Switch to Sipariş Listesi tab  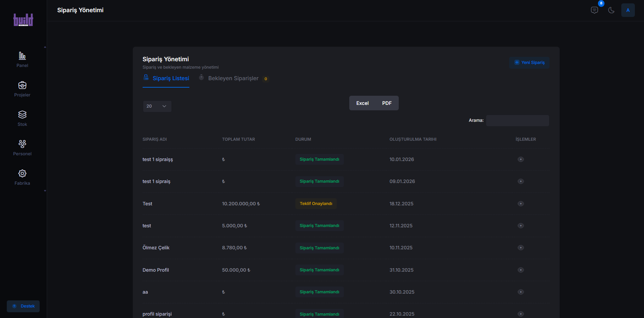171,78
